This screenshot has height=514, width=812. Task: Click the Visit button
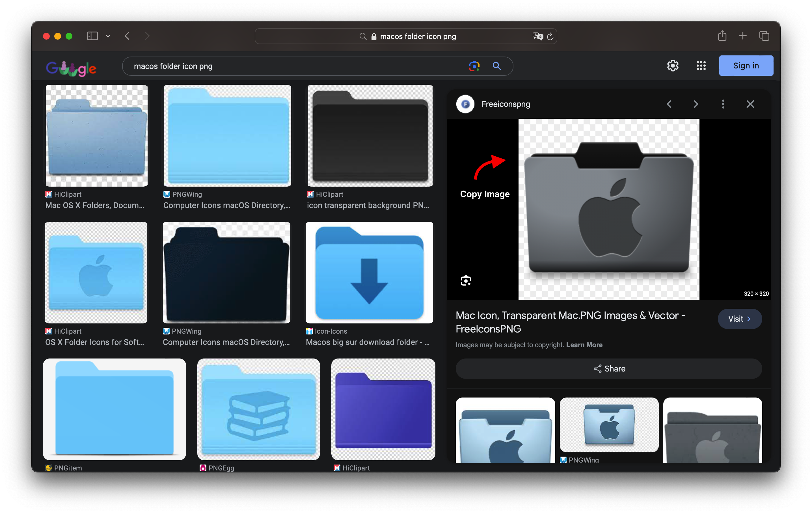tap(740, 319)
